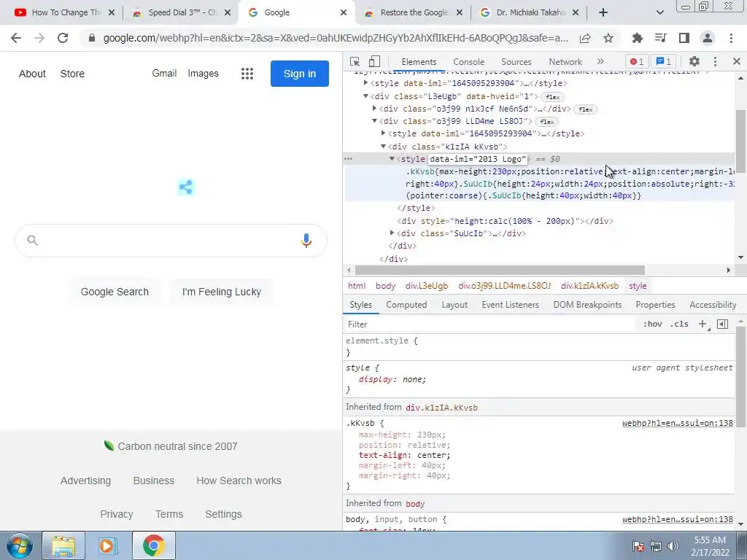Expand the div o3j99 n1xJcf Ne6nSd node
747x560 pixels.
(374, 109)
